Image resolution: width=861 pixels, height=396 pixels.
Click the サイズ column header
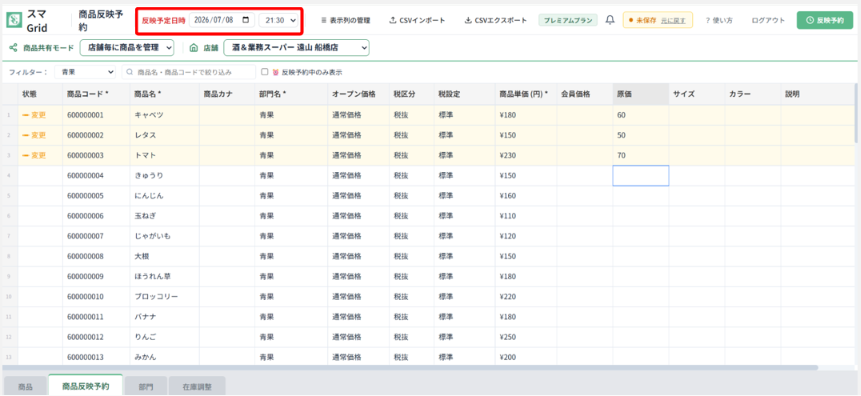pos(697,94)
